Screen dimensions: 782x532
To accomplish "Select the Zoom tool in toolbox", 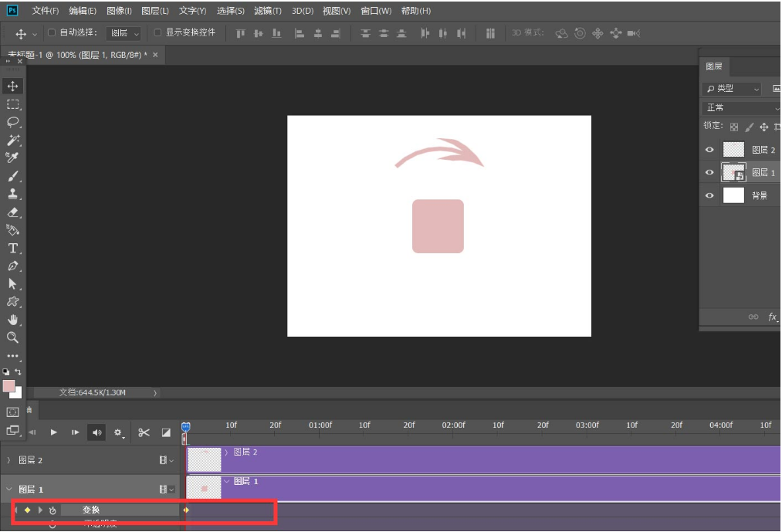I will pyautogui.click(x=13, y=337).
